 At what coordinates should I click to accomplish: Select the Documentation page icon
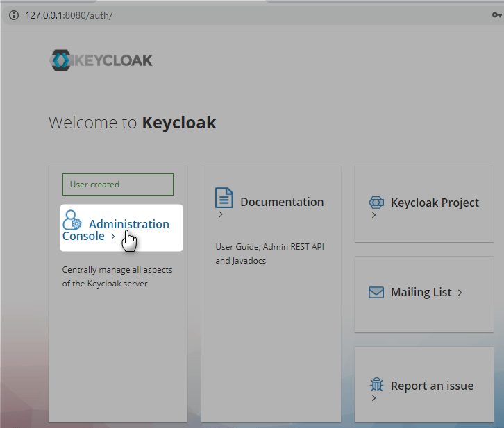(224, 198)
